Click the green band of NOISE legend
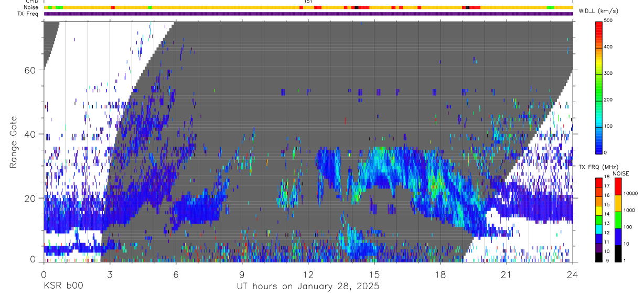644x297 pixels. pyautogui.click(x=619, y=219)
